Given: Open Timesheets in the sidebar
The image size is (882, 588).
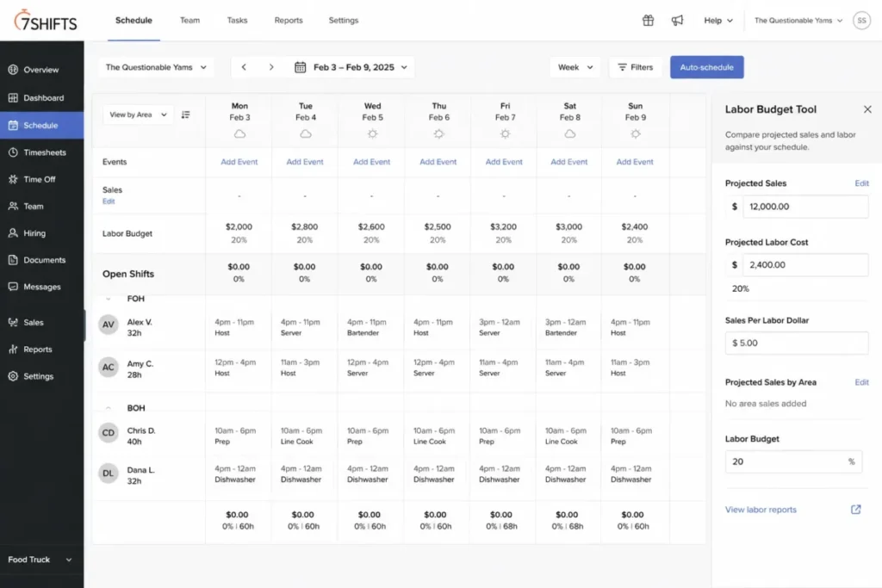Looking at the screenshot, I should pos(41,152).
